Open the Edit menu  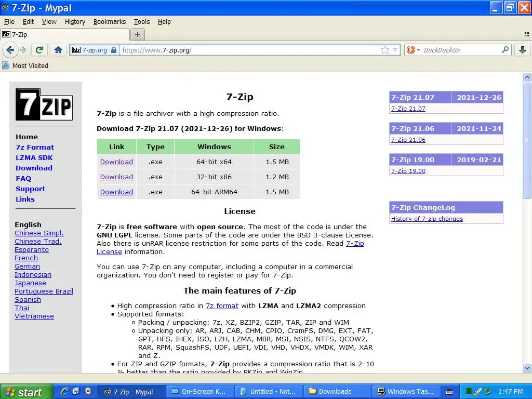coord(28,22)
